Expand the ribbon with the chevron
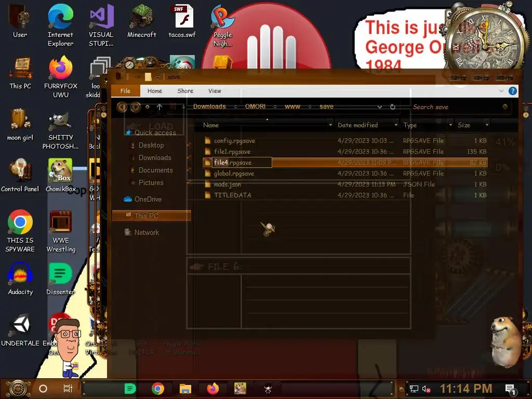532x399 pixels. click(x=501, y=91)
